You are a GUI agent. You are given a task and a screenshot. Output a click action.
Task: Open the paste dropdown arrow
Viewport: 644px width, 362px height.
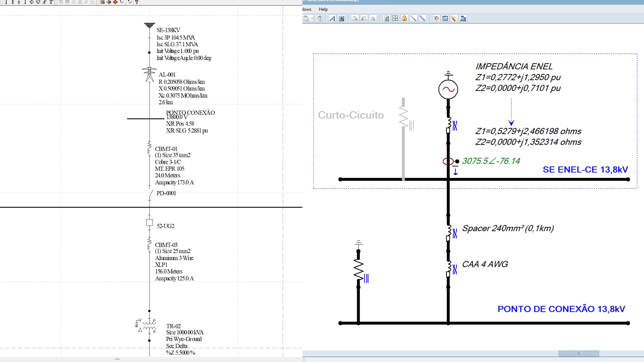312,18
